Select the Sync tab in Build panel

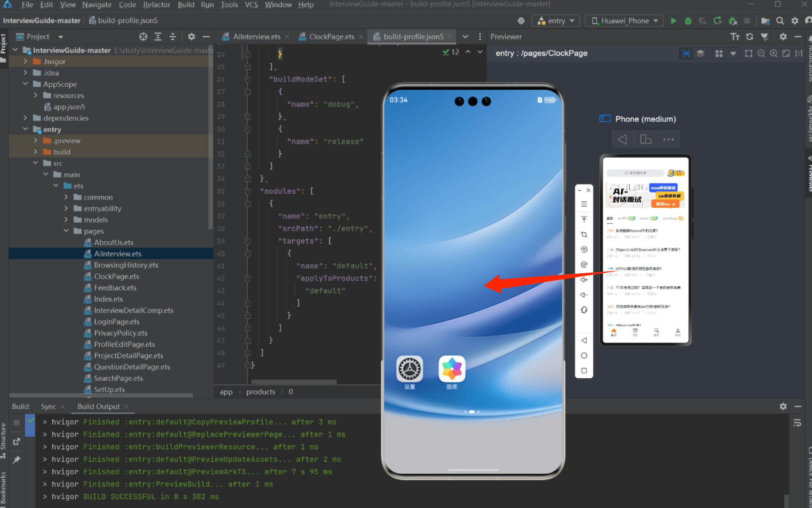click(48, 406)
